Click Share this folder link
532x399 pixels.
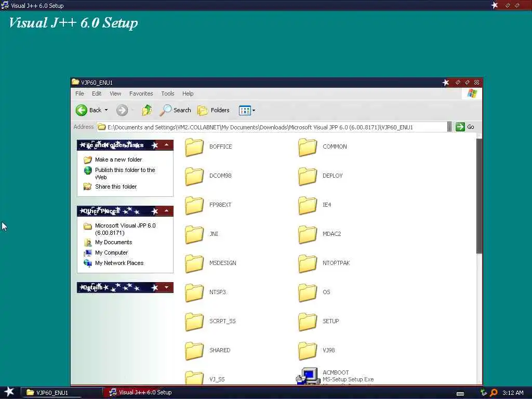click(x=116, y=187)
